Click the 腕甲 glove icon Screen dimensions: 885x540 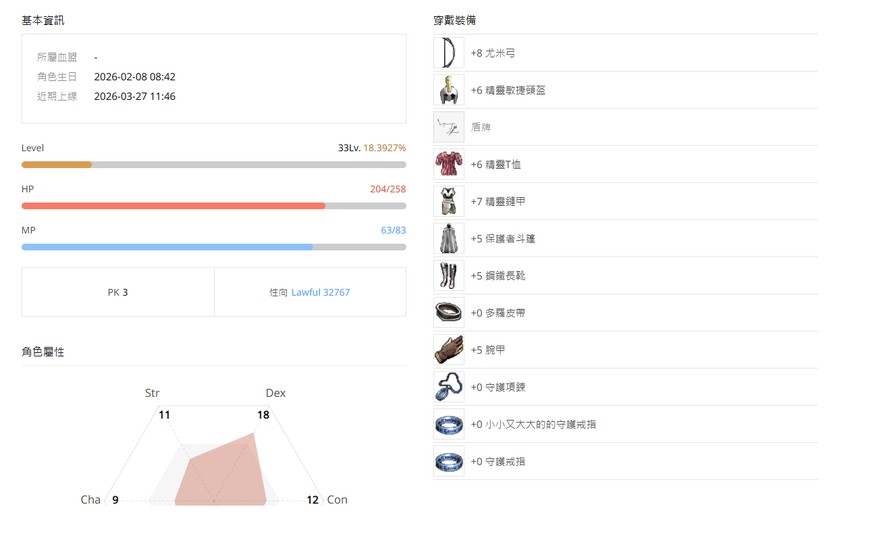pyautogui.click(x=448, y=350)
